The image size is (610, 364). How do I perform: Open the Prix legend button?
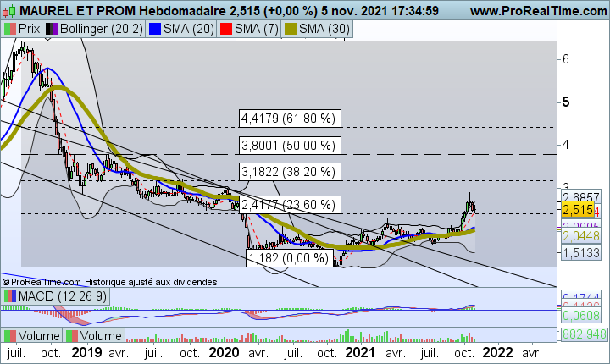point(22,29)
